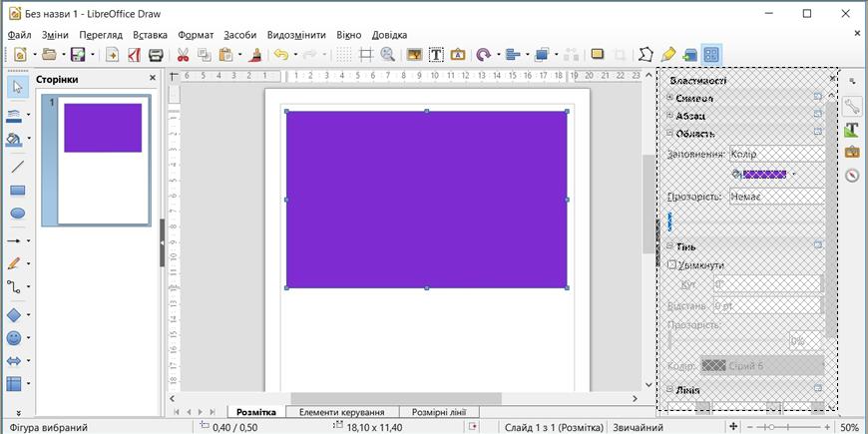Open the 'Прозорість' transparency type dropdown
Screen dimensions: 868x434
775,197
